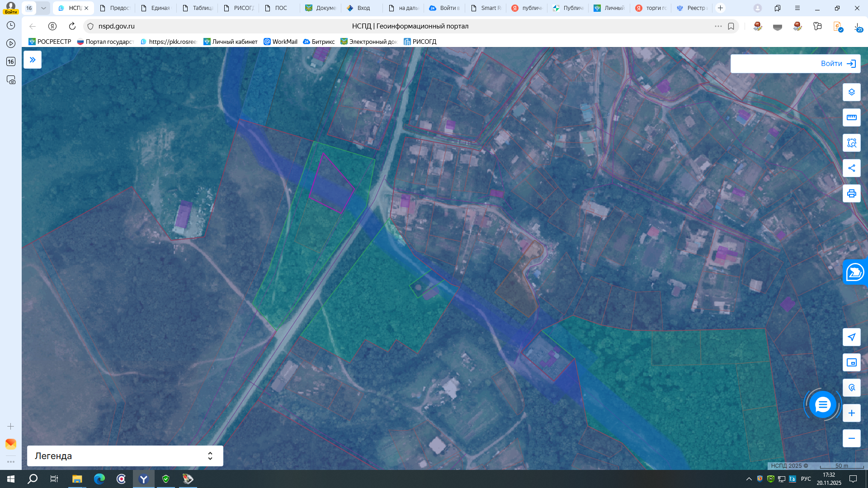Open File Explorer from the taskbar
The width and height of the screenshot is (868, 488).
(77, 479)
